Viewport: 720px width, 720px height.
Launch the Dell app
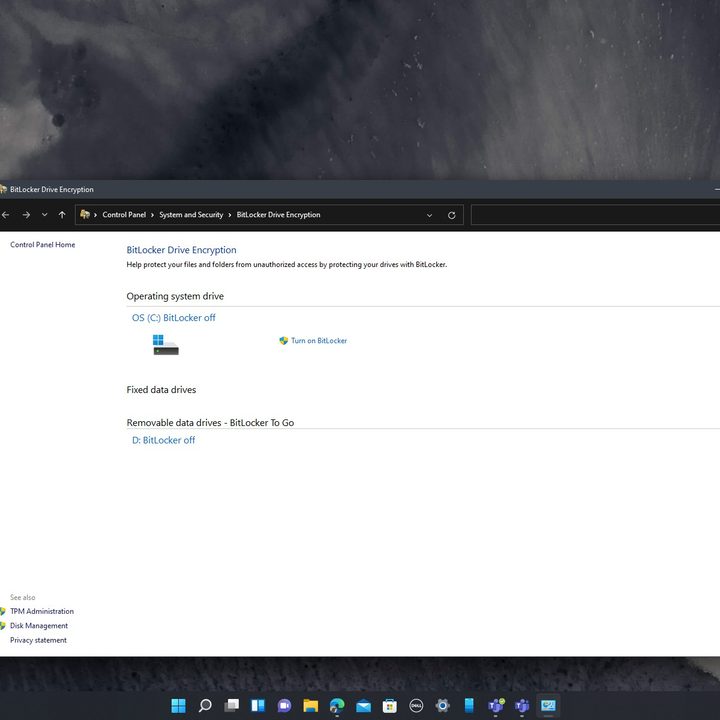click(x=416, y=705)
